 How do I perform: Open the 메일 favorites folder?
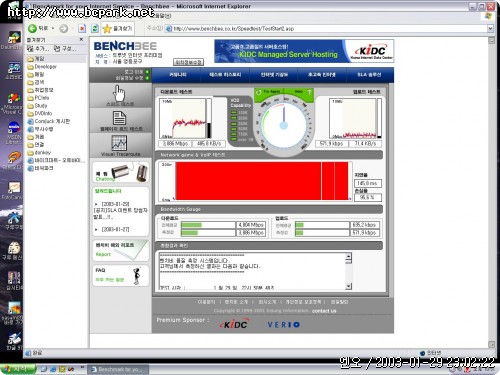pos(36,74)
